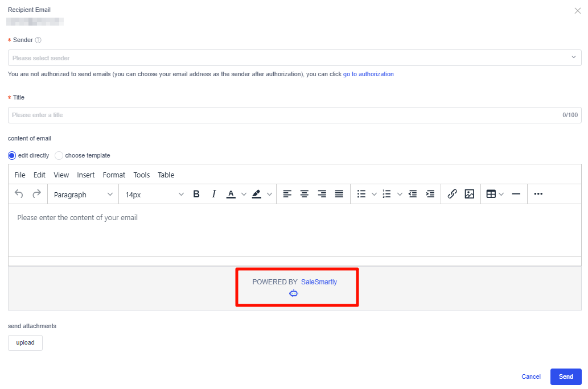Viewport: 588px width, 389px height.
Task: Insert a link using chain icon
Action: (x=452, y=194)
